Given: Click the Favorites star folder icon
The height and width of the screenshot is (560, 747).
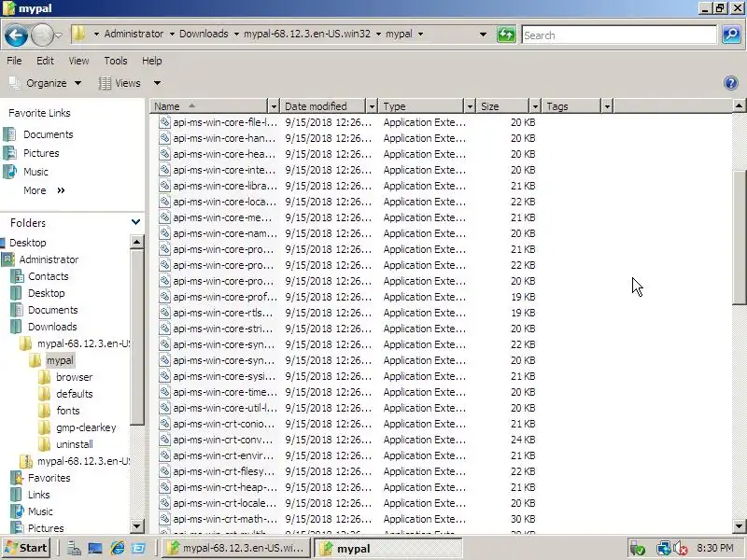Looking at the screenshot, I should click(x=17, y=478).
